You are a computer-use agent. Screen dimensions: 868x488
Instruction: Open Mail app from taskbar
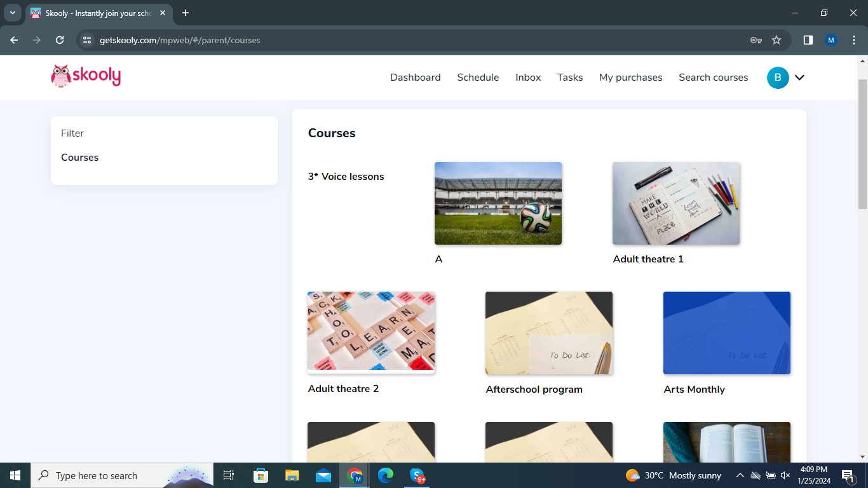(x=323, y=475)
